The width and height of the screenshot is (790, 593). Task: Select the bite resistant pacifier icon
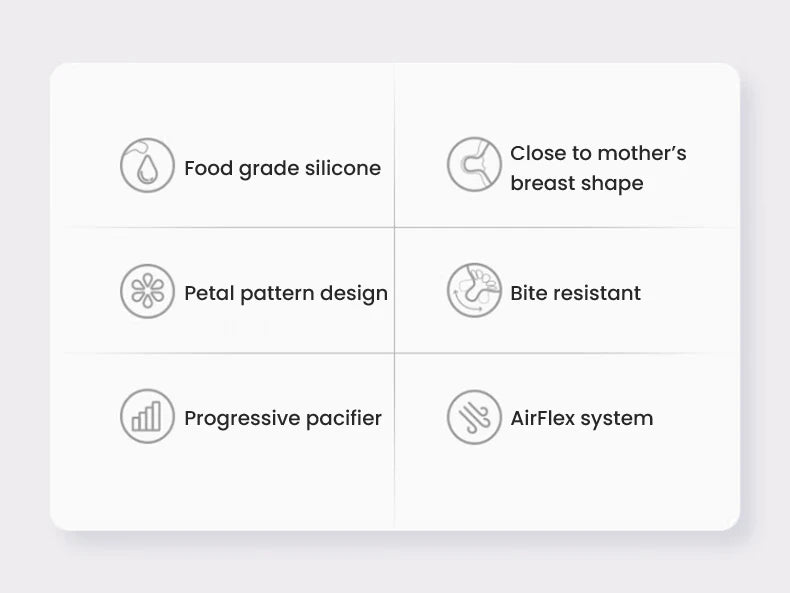(474, 290)
